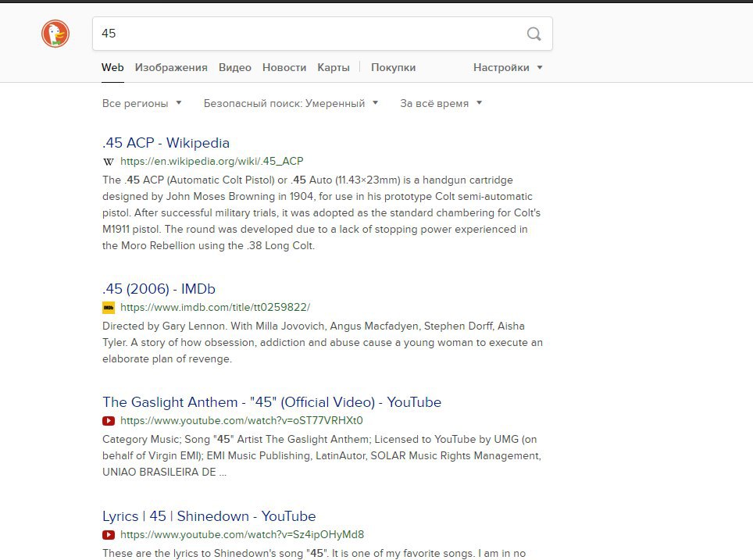
Task: Click the snippet starting "The .45 ACP (Automatic Colt Pistol)"
Action: (x=321, y=212)
